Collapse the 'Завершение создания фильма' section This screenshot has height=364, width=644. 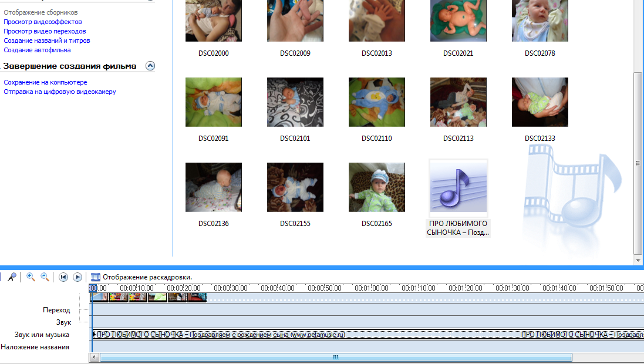coord(150,66)
